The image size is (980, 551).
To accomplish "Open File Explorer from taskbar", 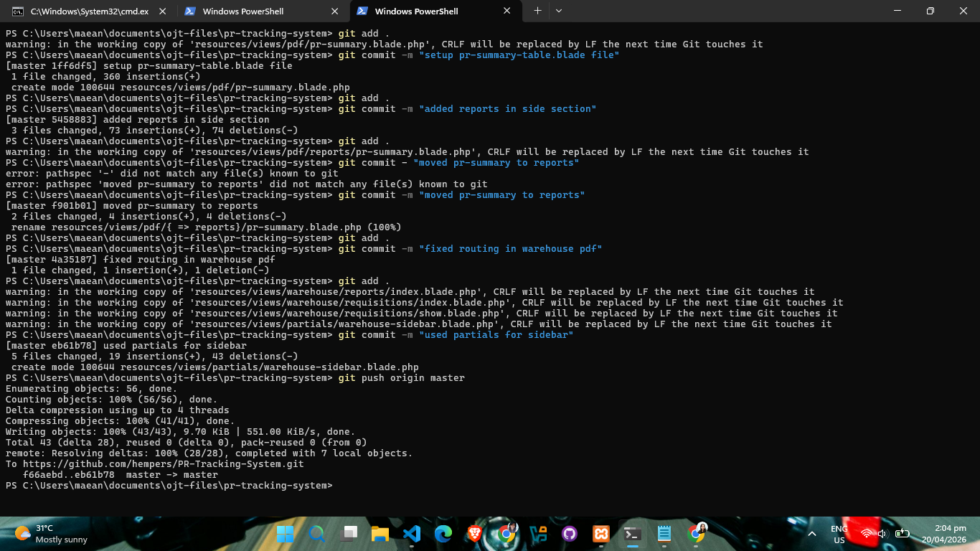I will tap(380, 534).
